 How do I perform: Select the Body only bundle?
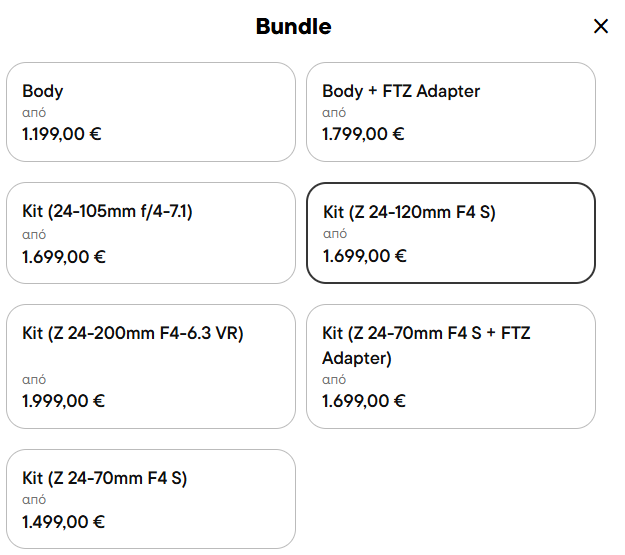point(150,111)
